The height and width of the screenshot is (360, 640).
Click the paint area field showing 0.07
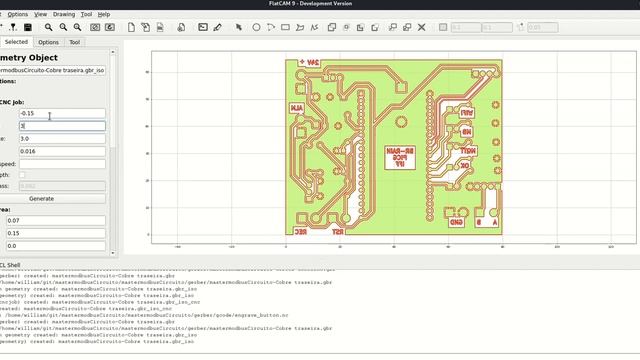tap(56, 220)
